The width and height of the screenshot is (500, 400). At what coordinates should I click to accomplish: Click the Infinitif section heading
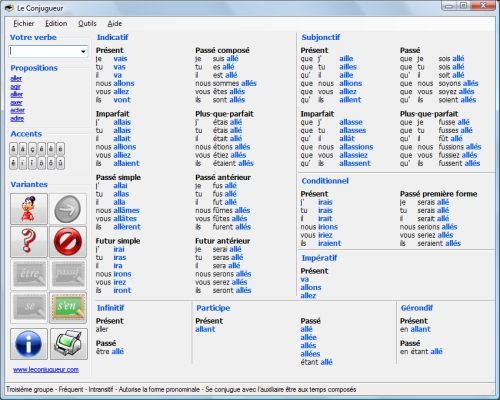coord(110,308)
